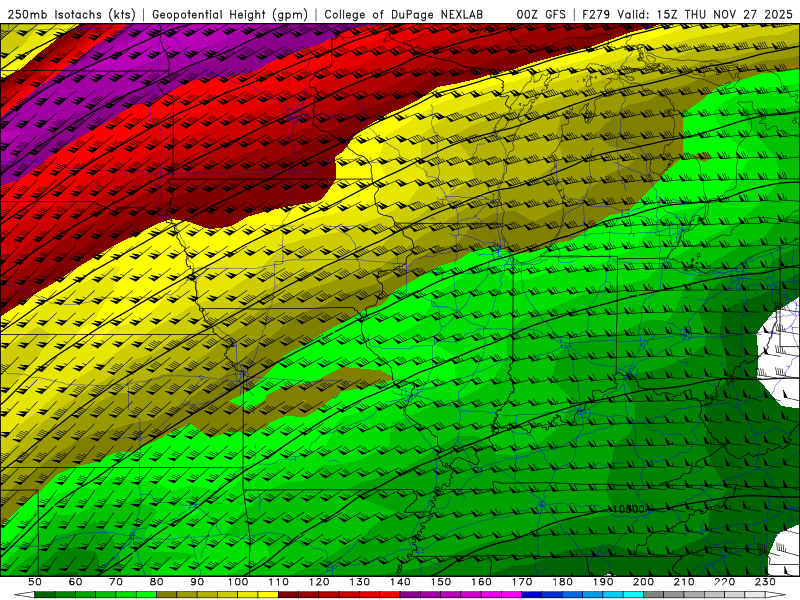Click the 90 knot color scale label
800x600 pixels.
[x=197, y=582]
